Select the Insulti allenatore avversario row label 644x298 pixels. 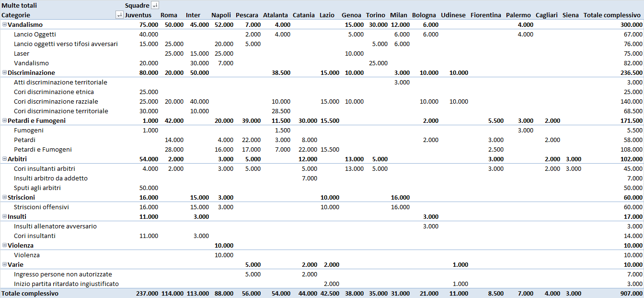[x=55, y=226]
